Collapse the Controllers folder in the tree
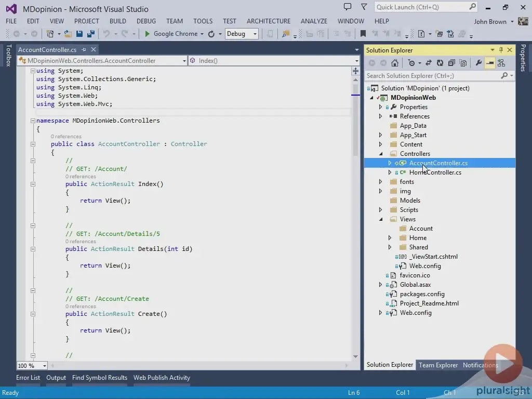 381,154
